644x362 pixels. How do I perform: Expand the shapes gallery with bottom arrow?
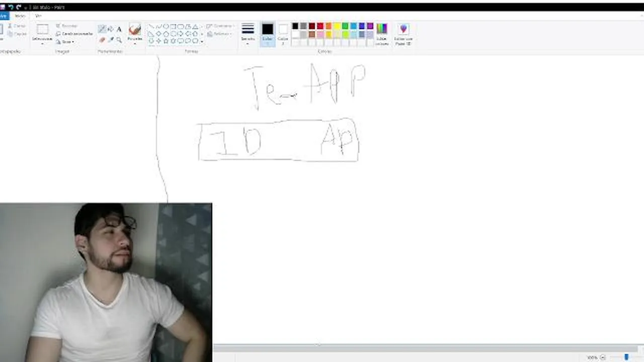[x=202, y=42]
